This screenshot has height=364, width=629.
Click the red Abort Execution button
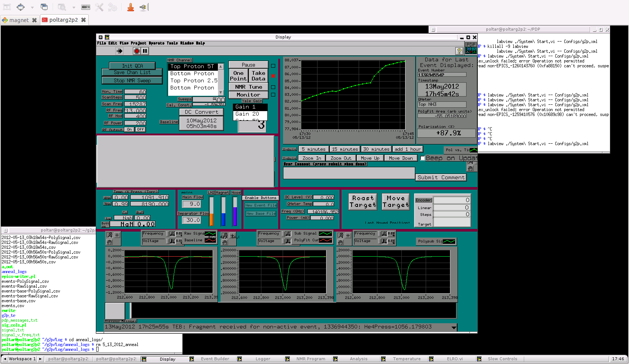137,51
